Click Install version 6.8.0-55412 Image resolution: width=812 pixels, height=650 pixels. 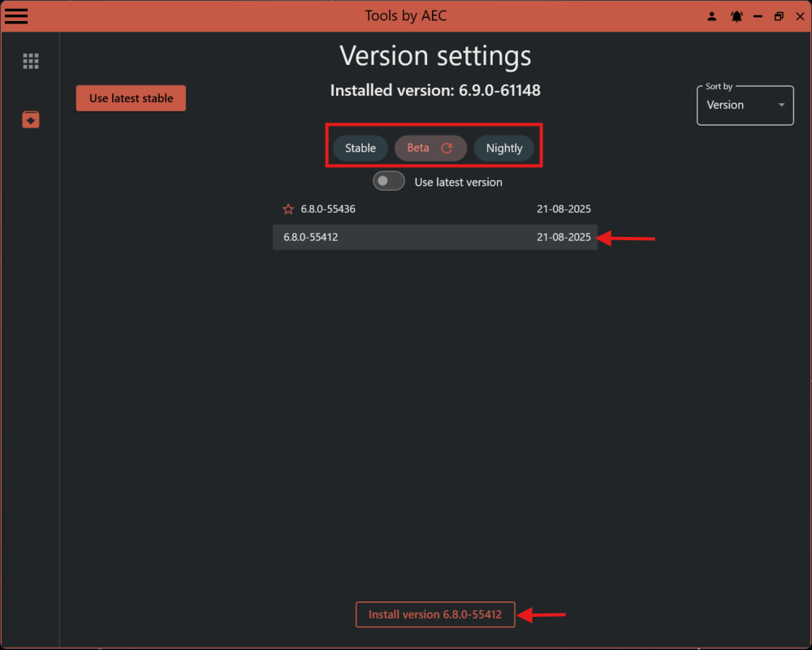435,614
